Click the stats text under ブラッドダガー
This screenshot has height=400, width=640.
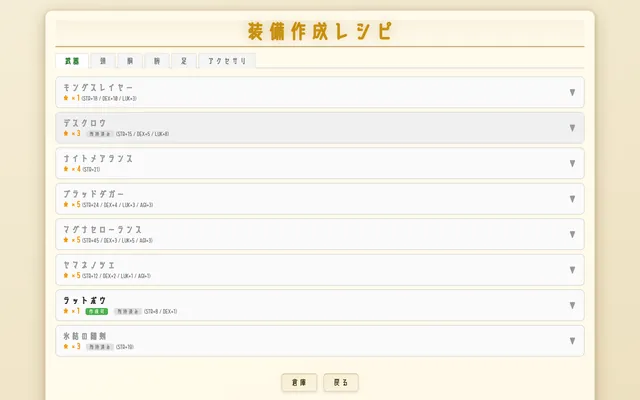(118, 205)
